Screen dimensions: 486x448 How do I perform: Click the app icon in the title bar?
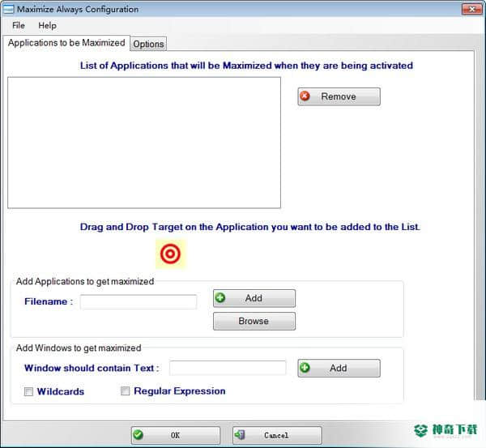tap(8, 9)
